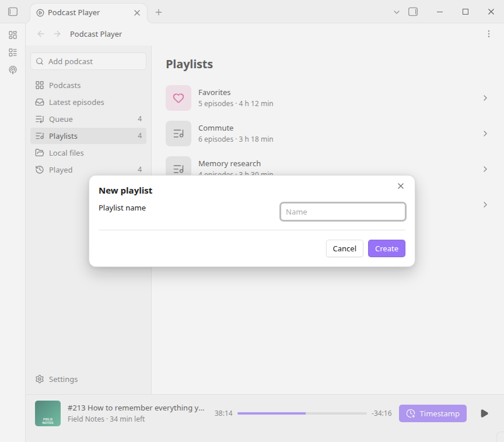504x442 pixels.
Task: Click the Playlists count badge 4
Action: [140, 136]
